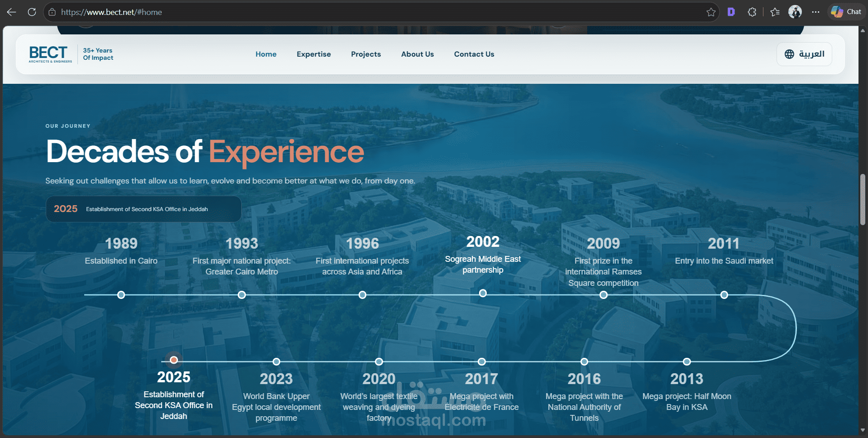The image size is (868, 438).
Task: Go back using the browser back arrow
Action: pyautogui.click(x=12, y=12)
